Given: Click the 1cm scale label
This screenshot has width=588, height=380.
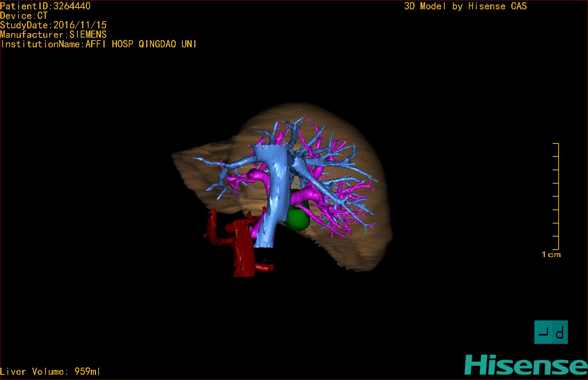Looking at the screenshot, I should 551,255.
